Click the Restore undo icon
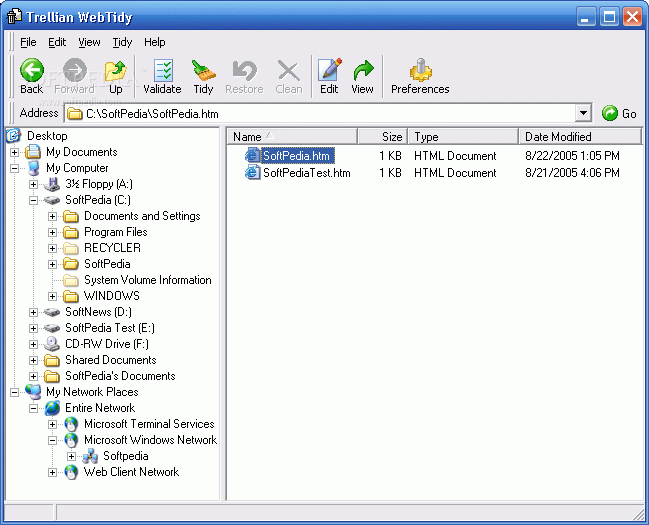This screenshot has height=525, width=649. 244,71
